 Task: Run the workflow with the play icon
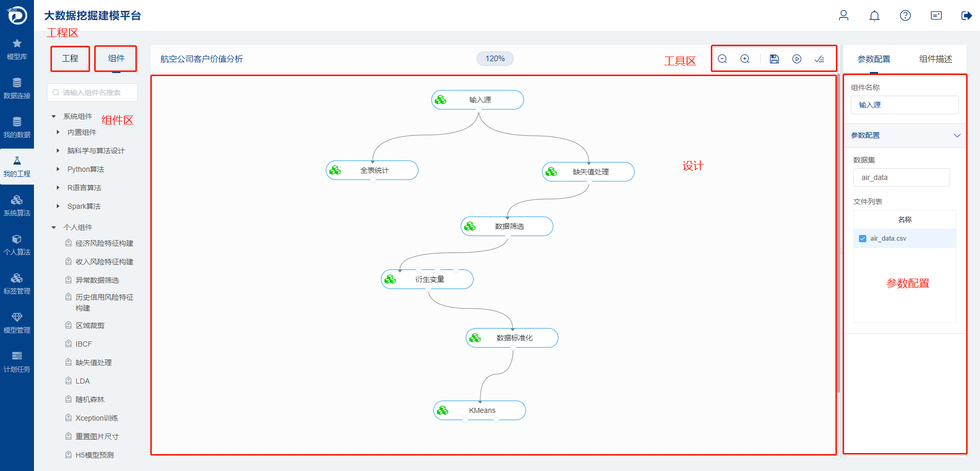click(x=797, y=59)
